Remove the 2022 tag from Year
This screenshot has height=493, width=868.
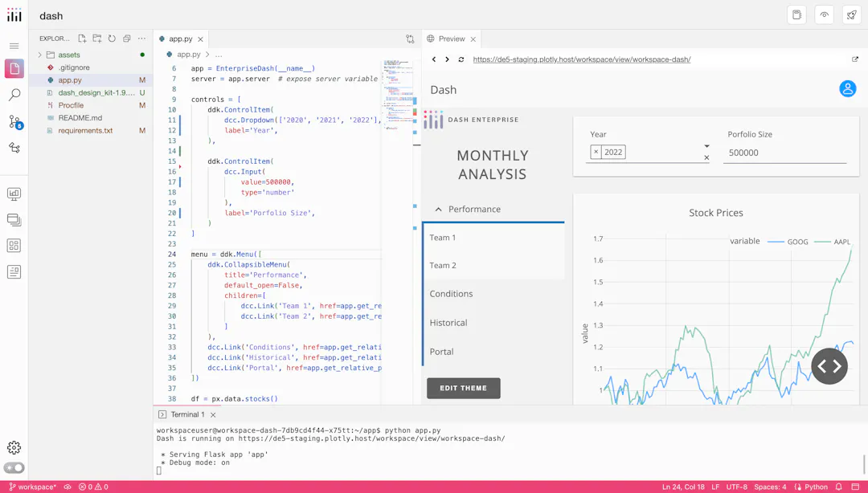click(596, 153)
